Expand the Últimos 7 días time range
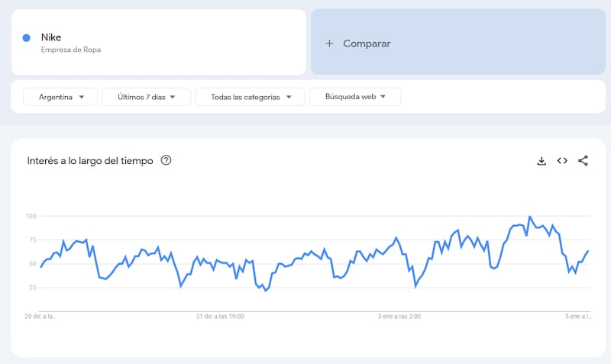 pyautogui.click(x=147, y=97)
